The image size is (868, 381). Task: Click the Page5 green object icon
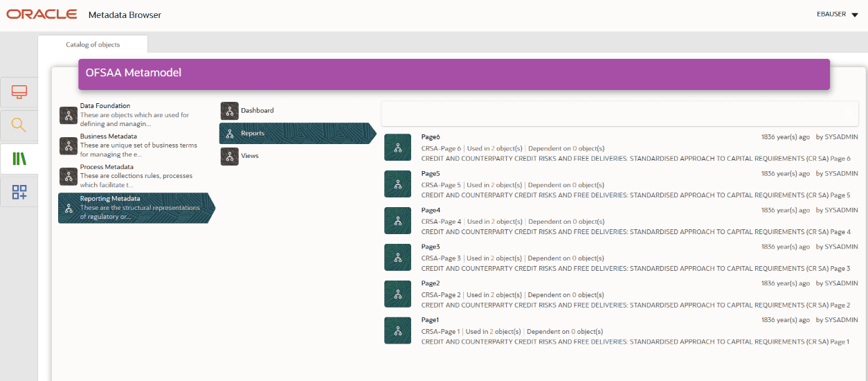pyautogui.click(x=397, y=184)
